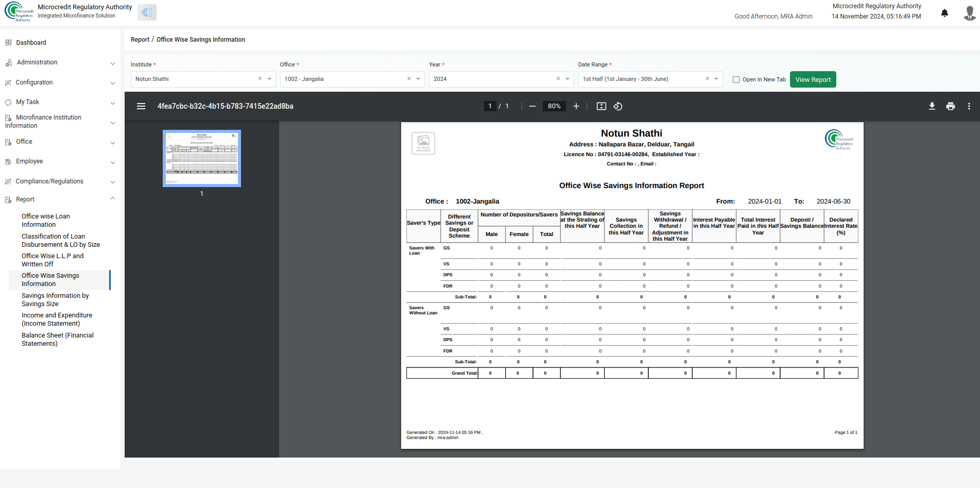Open the Office sidebar menu
Image resolution: width=980 pixels, height=488 pixels.
24,142
